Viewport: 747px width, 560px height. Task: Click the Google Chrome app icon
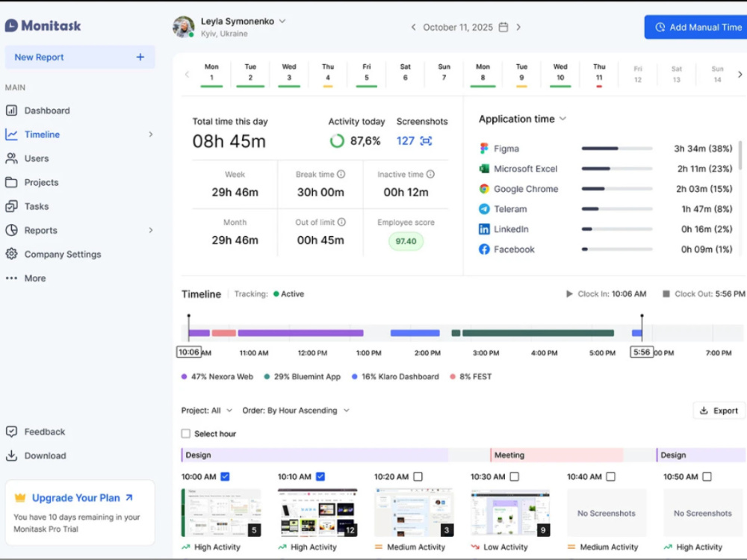click(484, 189)
